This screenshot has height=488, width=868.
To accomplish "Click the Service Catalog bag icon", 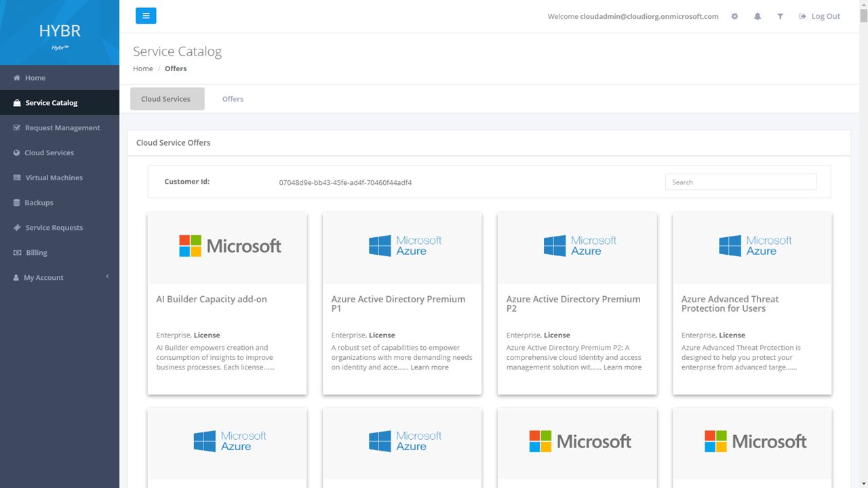I will pos(17,103).
